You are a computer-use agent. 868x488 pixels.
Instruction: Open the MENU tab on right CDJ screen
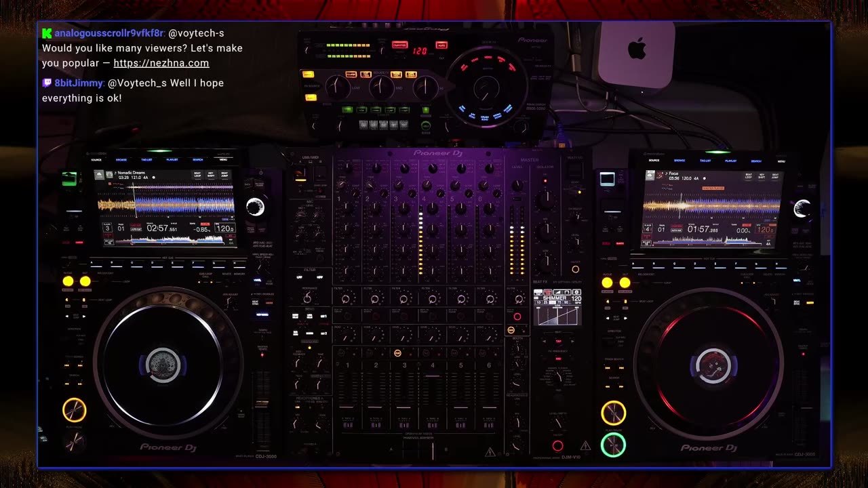click(781, 161)
